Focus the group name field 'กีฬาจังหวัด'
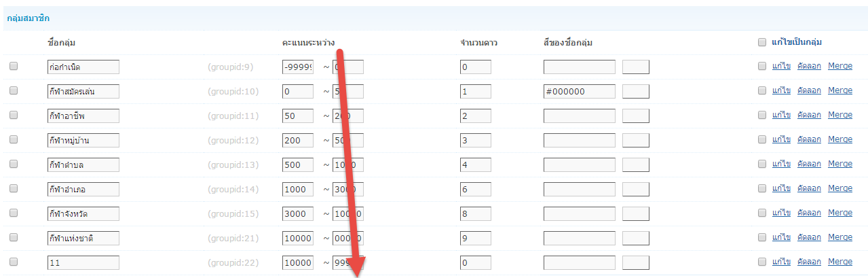 83,213
